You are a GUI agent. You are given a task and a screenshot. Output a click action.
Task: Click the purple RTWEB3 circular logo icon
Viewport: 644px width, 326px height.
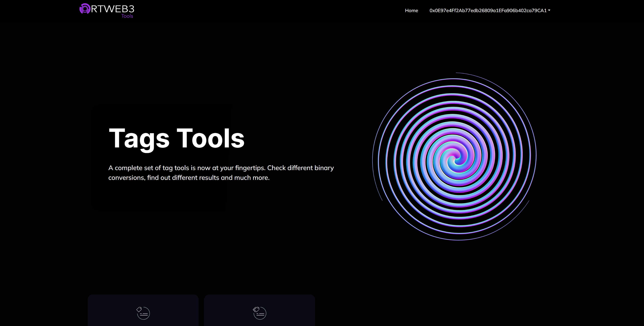(x=85, y=9)
